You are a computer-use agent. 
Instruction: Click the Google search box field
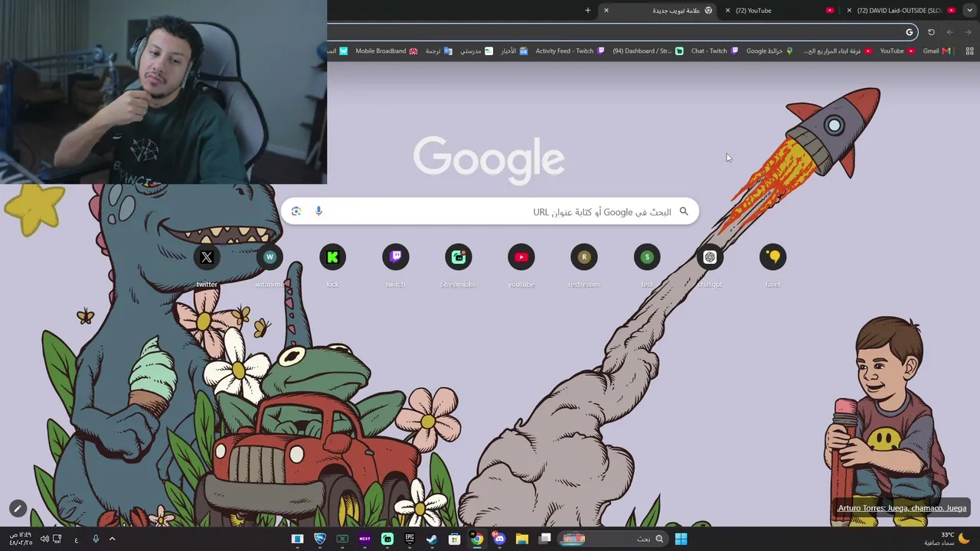pyautogui.click(x=490, y=211)
